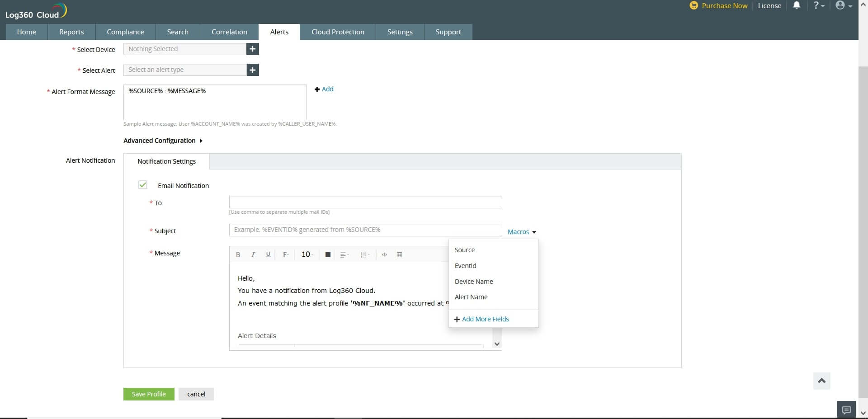The height and width of the screenshot is (419, 868).
Task: Open the font family picker in the editor
Action: click(286, 254)
